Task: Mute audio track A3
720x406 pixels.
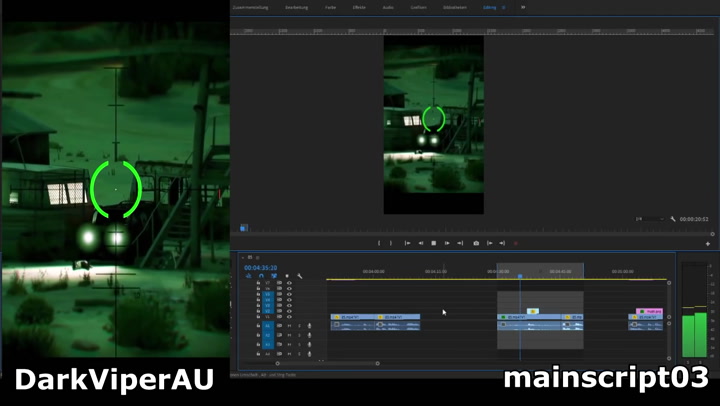Action: (289, 344)
